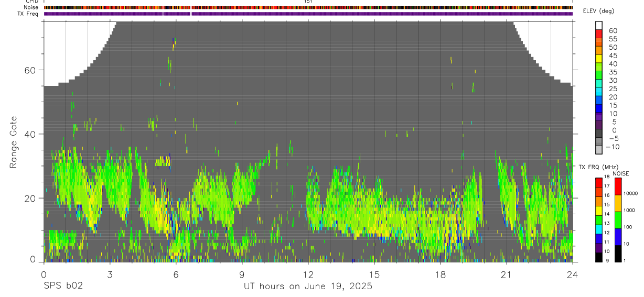Click the y-axis tick label '20' beside Range Gate
Screen dimensions: 644x297
tap(30, 198)
